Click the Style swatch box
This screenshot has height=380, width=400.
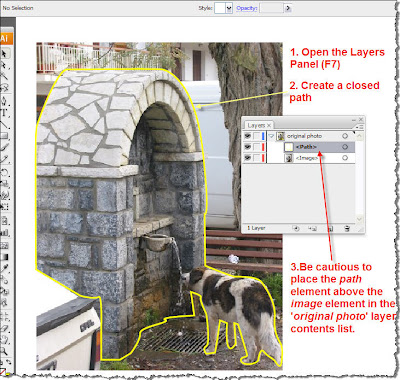(220, 8)
